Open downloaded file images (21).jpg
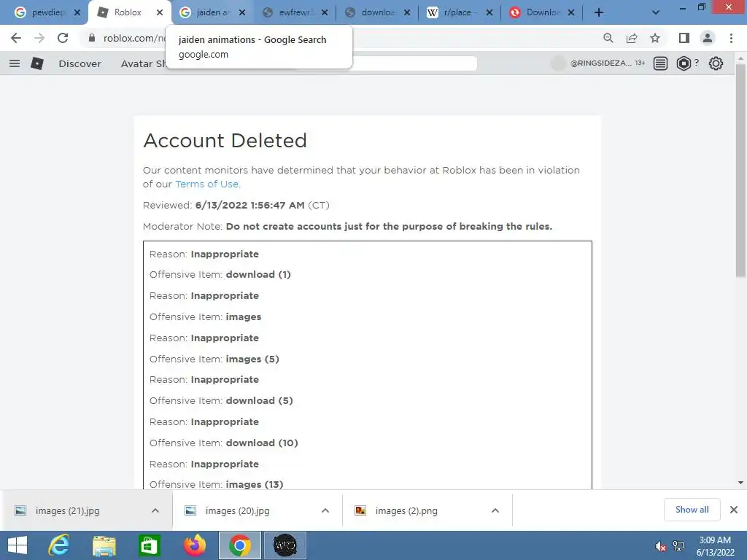Image resolution: width=747 pixels, height=560 pixels. [x=66, y=510]
